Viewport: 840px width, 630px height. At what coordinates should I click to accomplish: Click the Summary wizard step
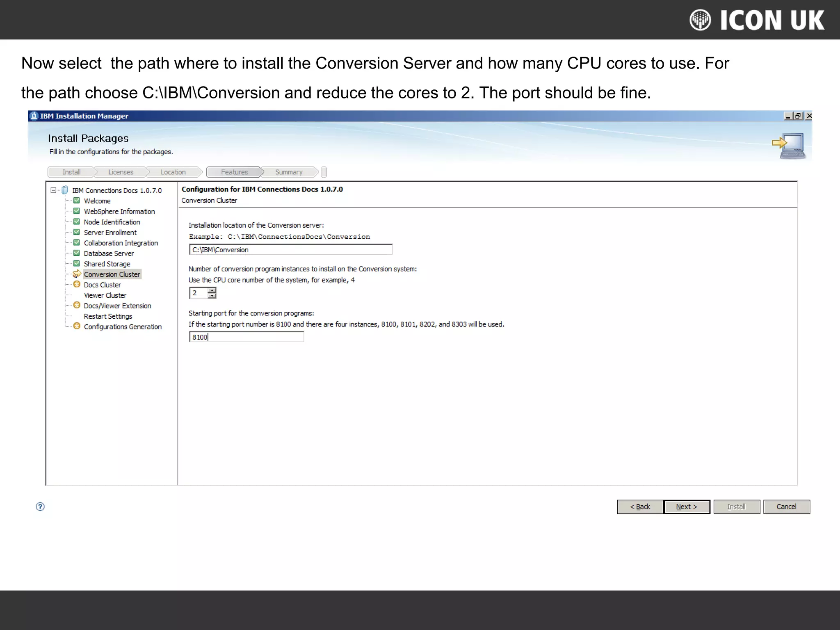(289, 172)
